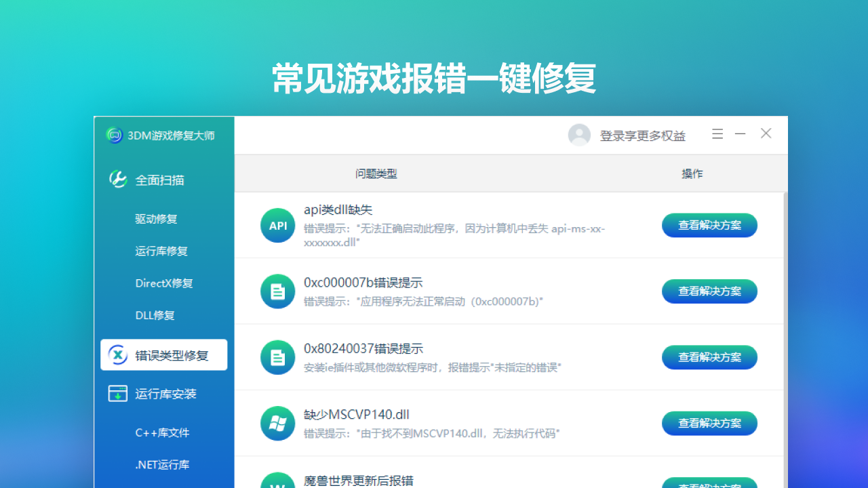The height and width of the screenshot is (488, 868).
Task: Click the W icon for 魔兽世界更新后报错
Action: click(277, 482)
